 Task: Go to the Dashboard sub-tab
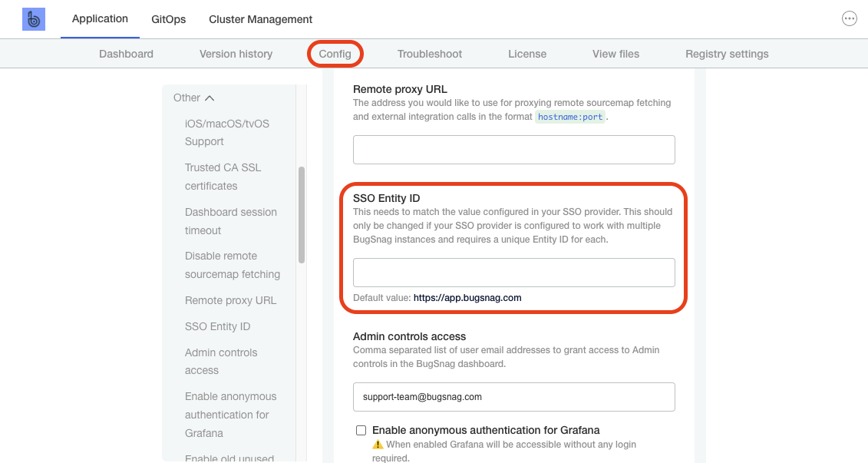(x=126, y=54)
